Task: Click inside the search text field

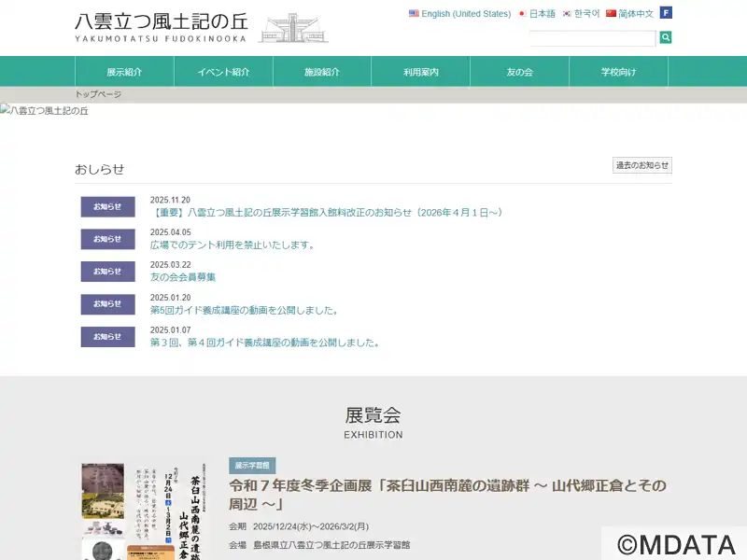Action: pyautogui.click(x=592, y=38)
